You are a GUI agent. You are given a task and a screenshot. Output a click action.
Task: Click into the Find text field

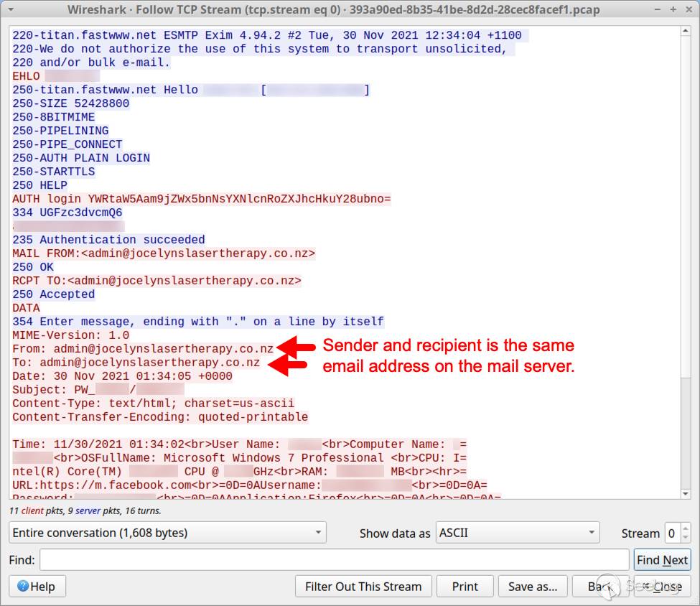coord(334,560)
